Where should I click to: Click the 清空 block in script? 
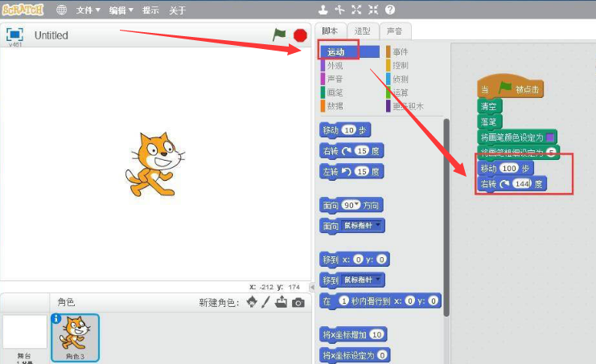490,106
